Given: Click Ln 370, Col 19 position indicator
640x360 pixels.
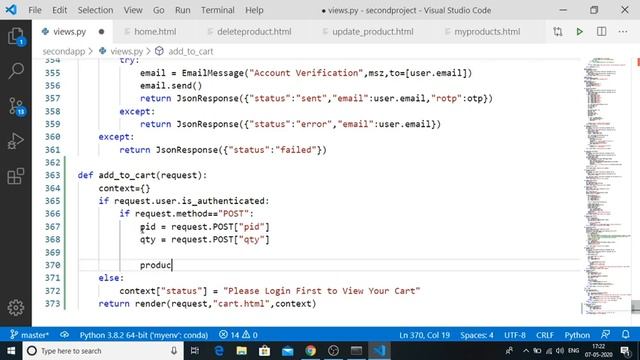Looking at the screenshot, I should 424,335.
